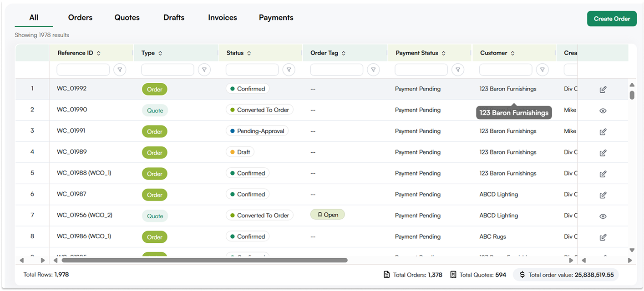Sort by Customer column sort arrows
Image resolution: width=644 pixels, height=291 pixels.
[512, 53]
